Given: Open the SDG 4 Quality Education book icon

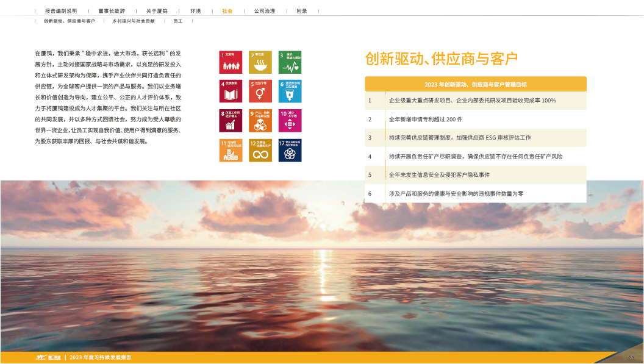Looking at the screenshot, I should 231,91.
